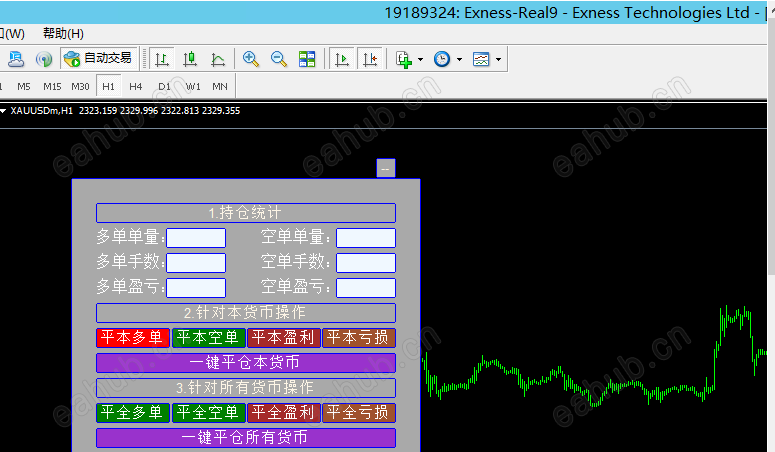Click the vertical scrollbar at right edge
Screen dimensions: 775x452
[x=771, y=148]
